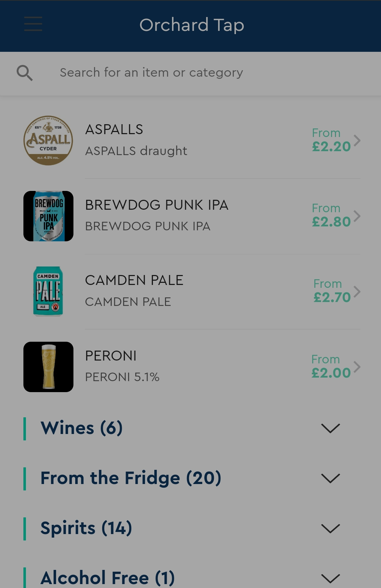Click the Orchard Tap header title
The width and height of the screenshot is (381, 588).
(x=192, y=25)
